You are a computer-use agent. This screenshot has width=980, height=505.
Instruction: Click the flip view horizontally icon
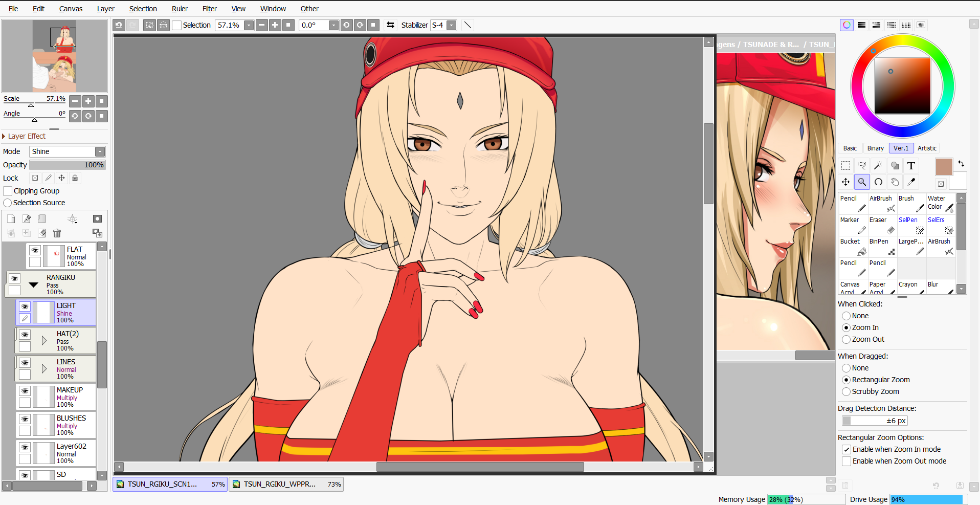[391, 25]
